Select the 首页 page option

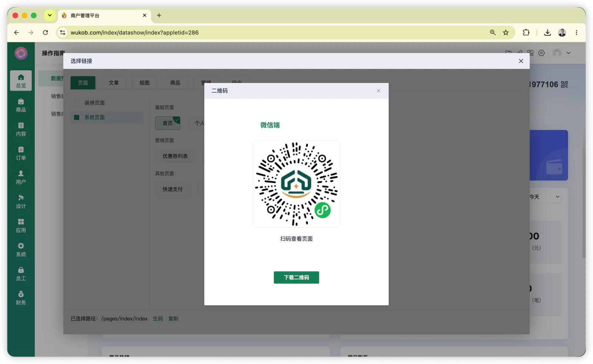point(168,123)
